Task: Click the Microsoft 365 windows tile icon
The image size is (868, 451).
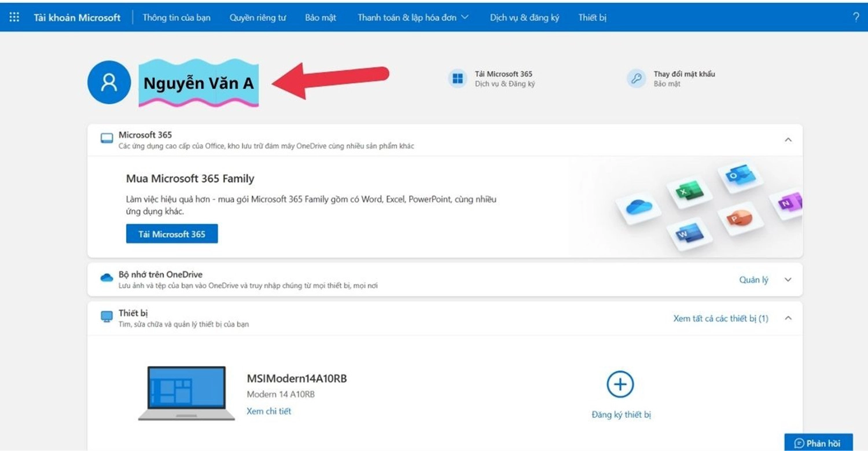Action: [458, 79]
